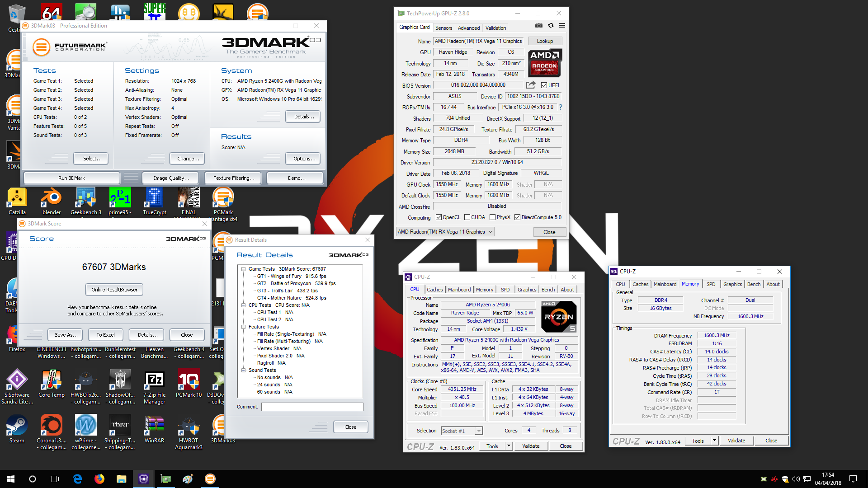
Task: Open the Core Temp desktop icon
Action: (x=52, y=384)
